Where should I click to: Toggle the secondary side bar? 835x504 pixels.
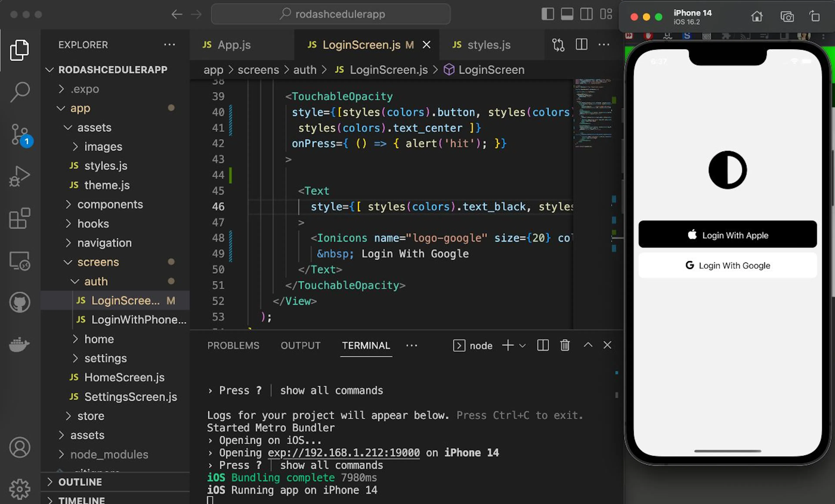pos(586,14)
